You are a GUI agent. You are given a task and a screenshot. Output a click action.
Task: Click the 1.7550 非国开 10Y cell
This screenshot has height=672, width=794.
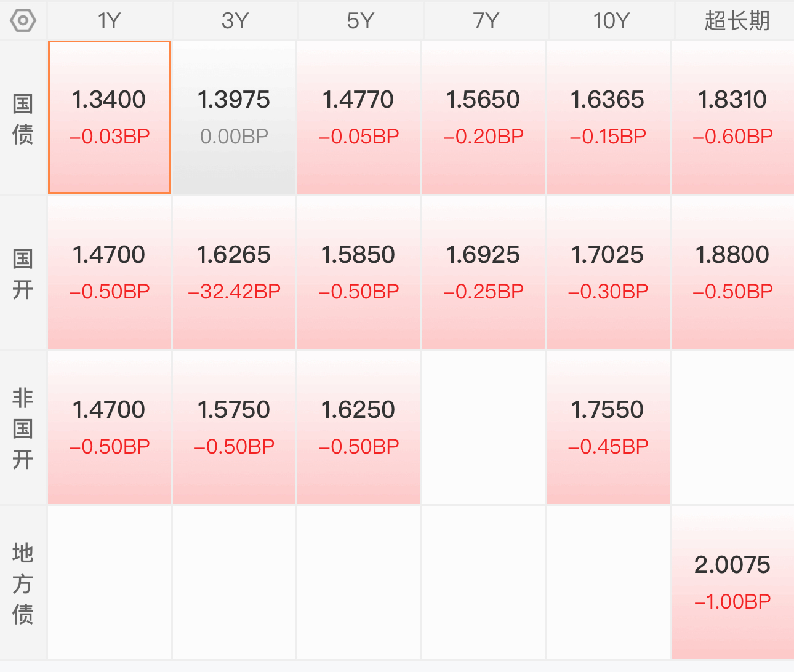(x=608, y=428)
